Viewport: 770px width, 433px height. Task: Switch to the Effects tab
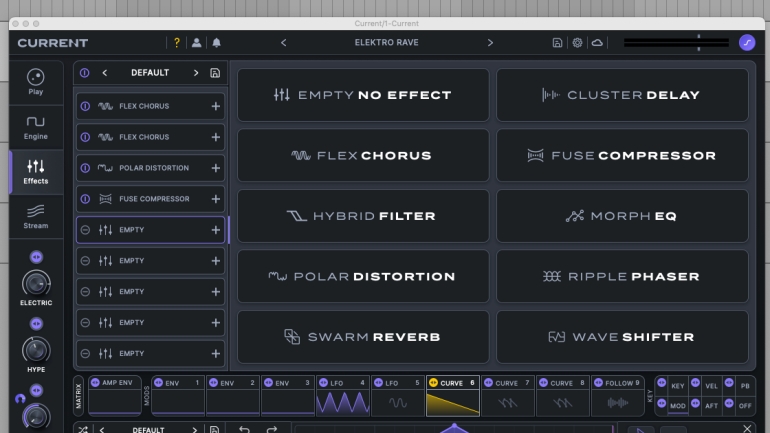click(36, 172)
